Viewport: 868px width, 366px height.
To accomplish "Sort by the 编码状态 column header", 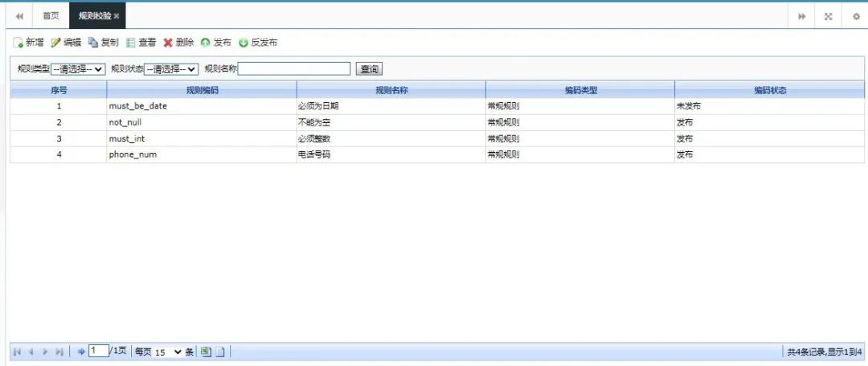I will pos(770,90).
